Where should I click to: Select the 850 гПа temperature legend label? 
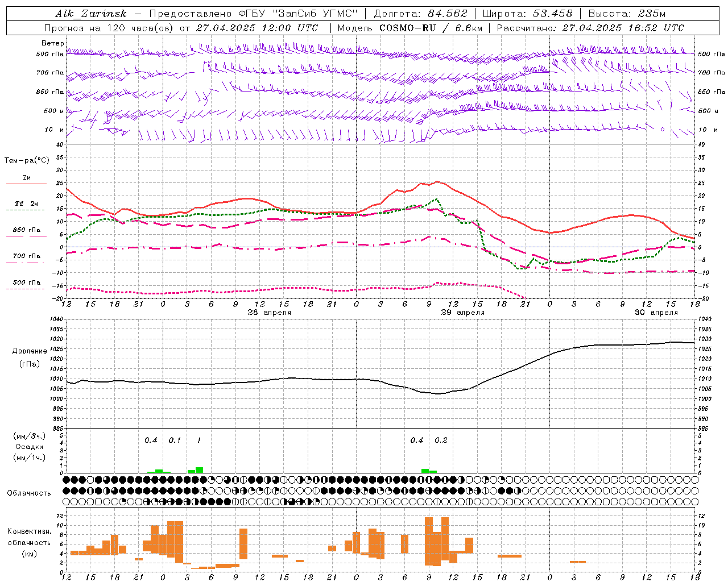click(26, 230)
